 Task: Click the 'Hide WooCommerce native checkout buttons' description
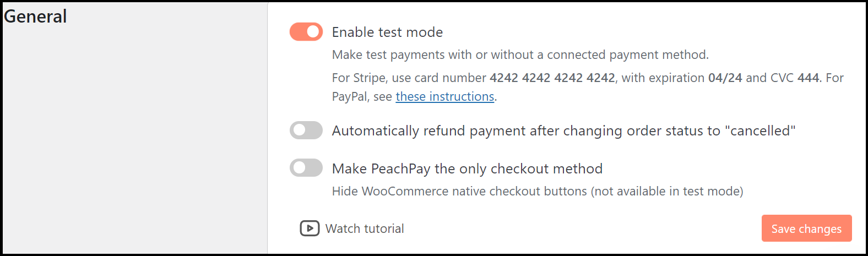459,191
